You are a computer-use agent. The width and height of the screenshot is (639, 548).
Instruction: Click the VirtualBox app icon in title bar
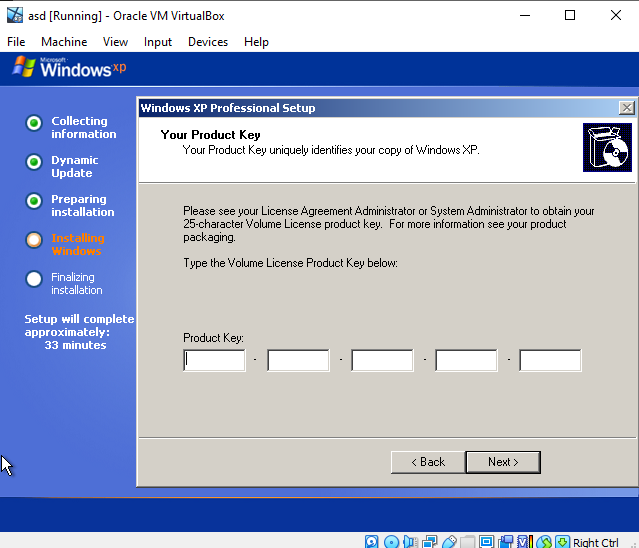pyautogui.click(x=15, y=15)
